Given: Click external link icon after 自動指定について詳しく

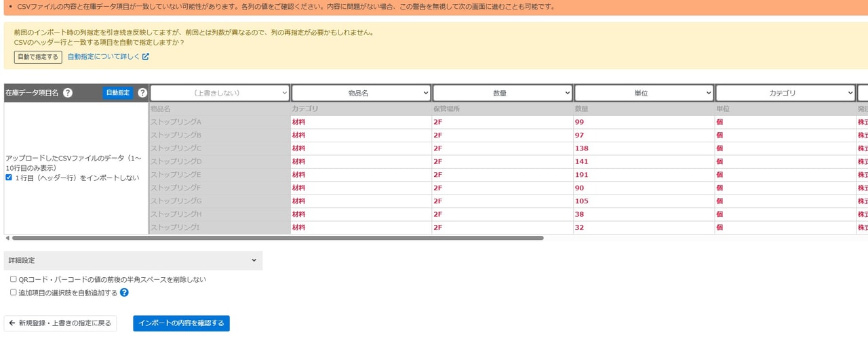Looking at the screenshot, I should point(146,57).
